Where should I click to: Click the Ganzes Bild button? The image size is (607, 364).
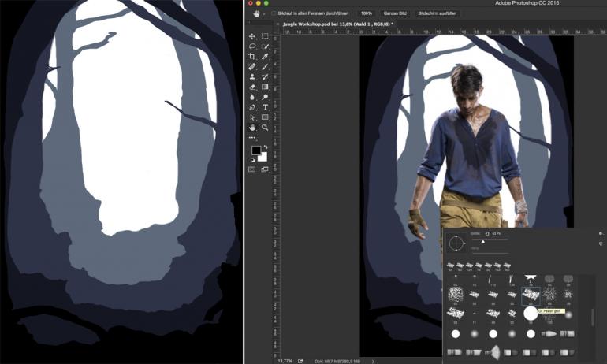point(395,13)
